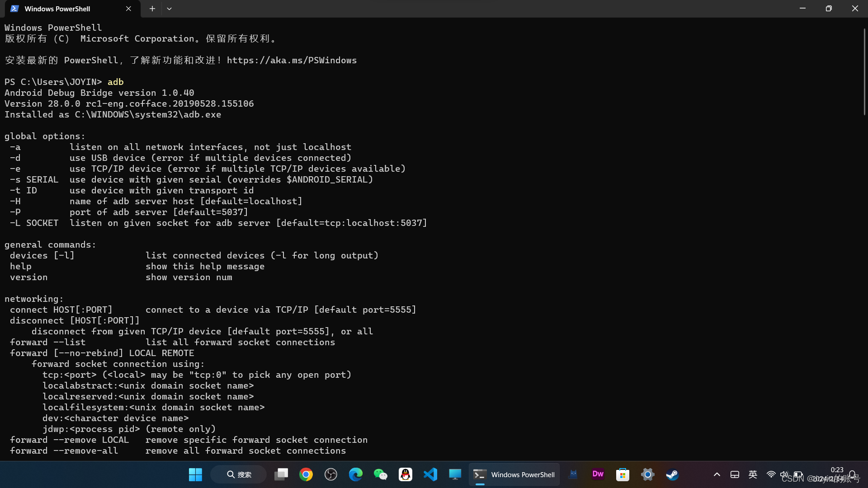Image resolution: width=868 pixels, height=488 pixels.
Task: Select the Windows PowerShell tab
Action: pyautogui.click(x=57, y=9)
